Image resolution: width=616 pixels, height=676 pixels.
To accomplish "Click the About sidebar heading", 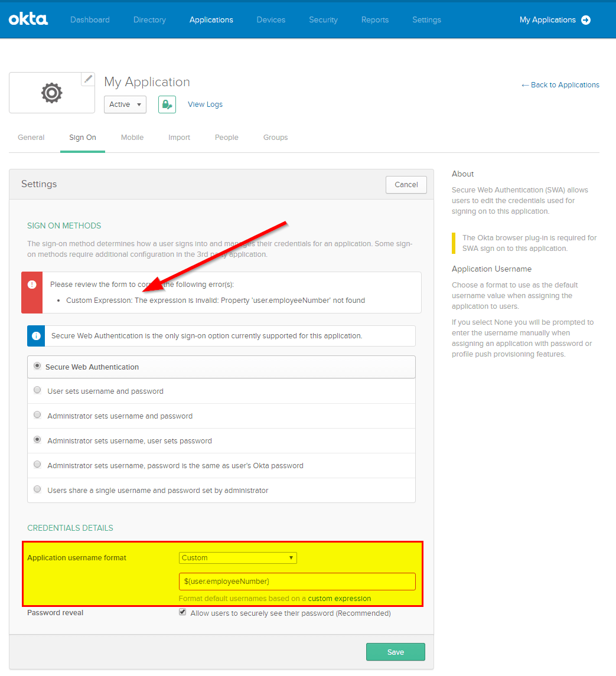I will click(462, 174).
